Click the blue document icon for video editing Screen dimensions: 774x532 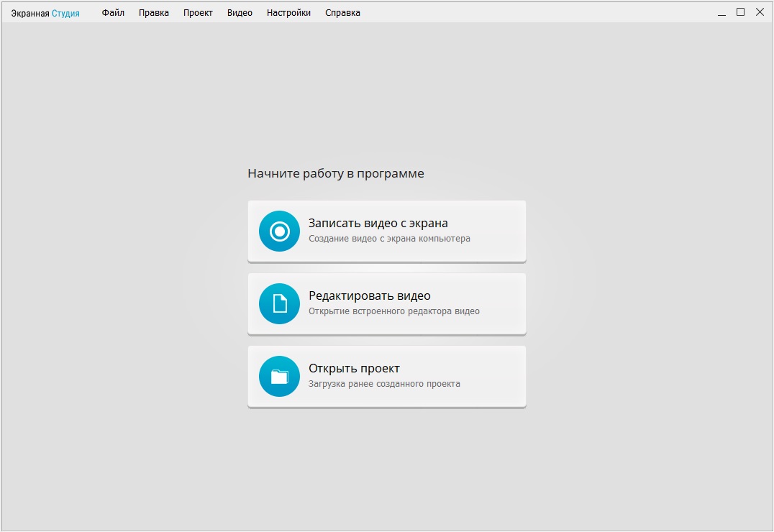click(279, 303)
